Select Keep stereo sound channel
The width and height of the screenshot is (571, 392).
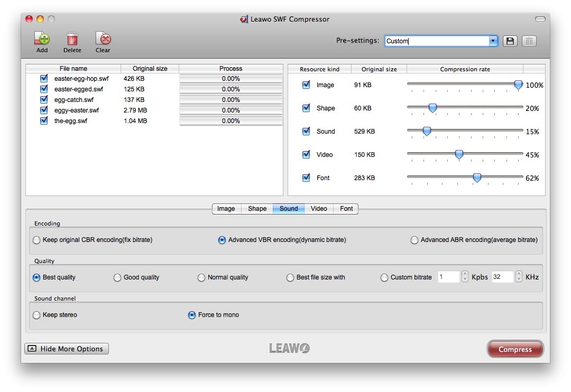tap(36, 315)
